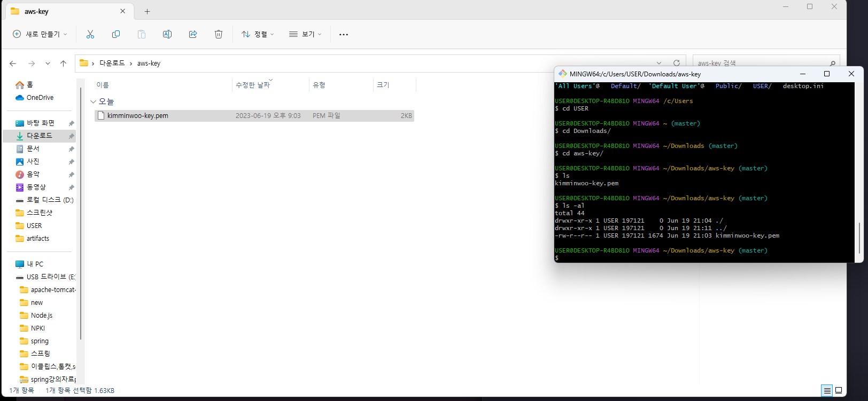Click 다운로드 in the address breadcrumb
The image size is (868, 401).
coord(112,63)
